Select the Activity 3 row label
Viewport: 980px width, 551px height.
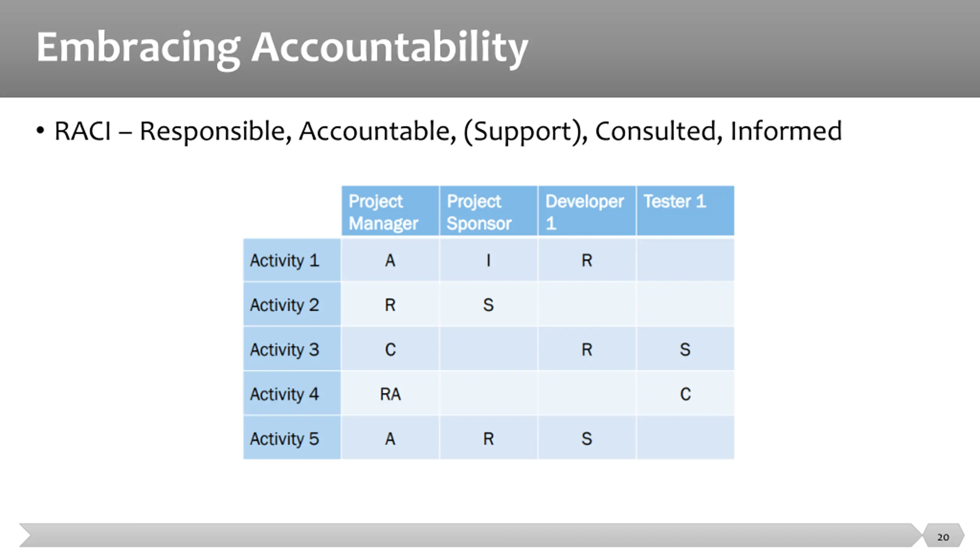point(292,349)
